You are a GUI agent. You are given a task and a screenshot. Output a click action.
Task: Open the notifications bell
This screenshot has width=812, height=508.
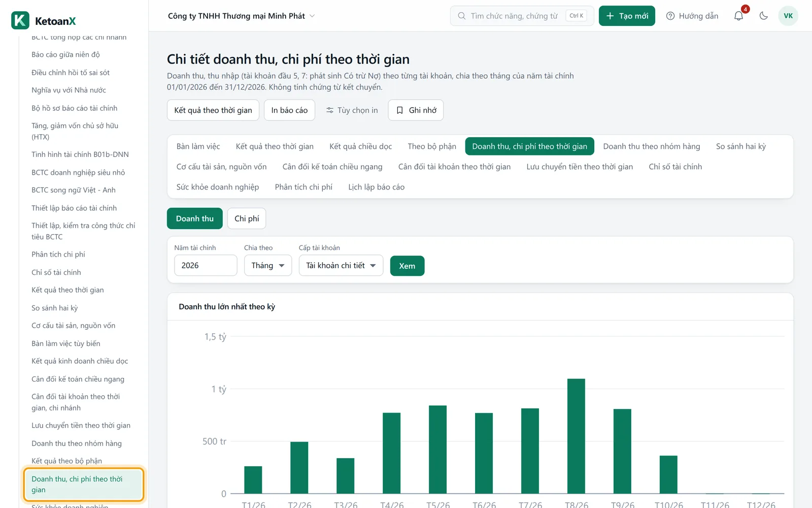click(x=739, y=16)
